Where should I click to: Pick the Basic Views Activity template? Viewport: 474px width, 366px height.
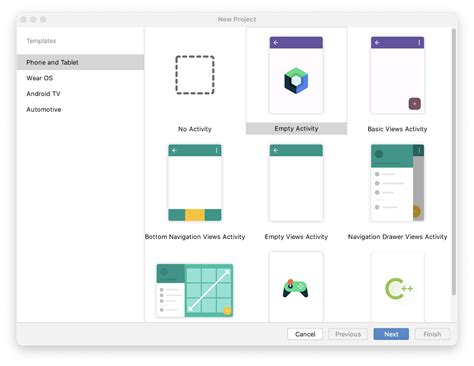click(397, 75)
